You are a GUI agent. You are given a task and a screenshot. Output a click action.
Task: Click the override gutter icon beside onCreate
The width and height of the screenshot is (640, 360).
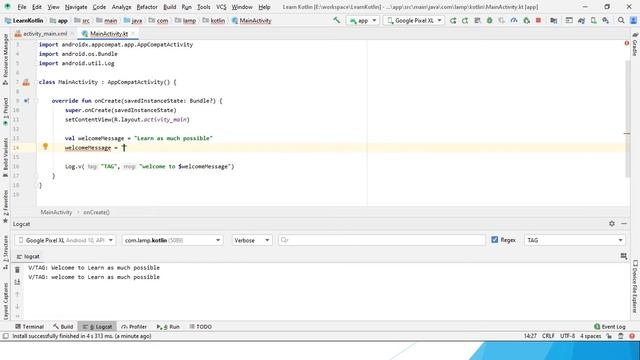27,101
